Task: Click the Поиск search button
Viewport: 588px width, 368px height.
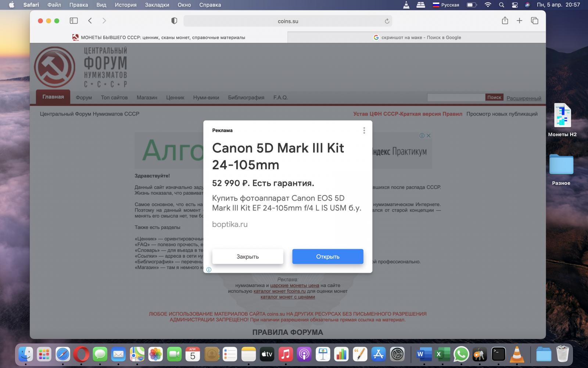Action: [494, 97]
